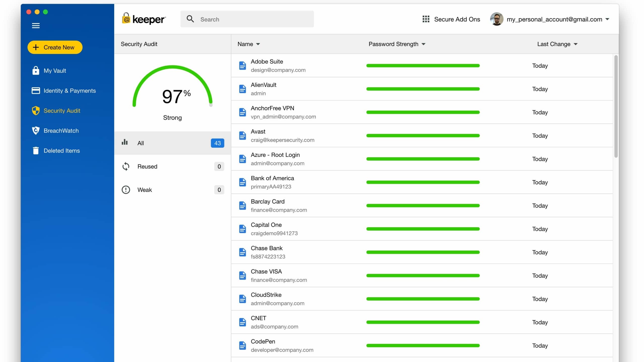
Task: Click the My Vault lock icon
Action: (36, 71)
